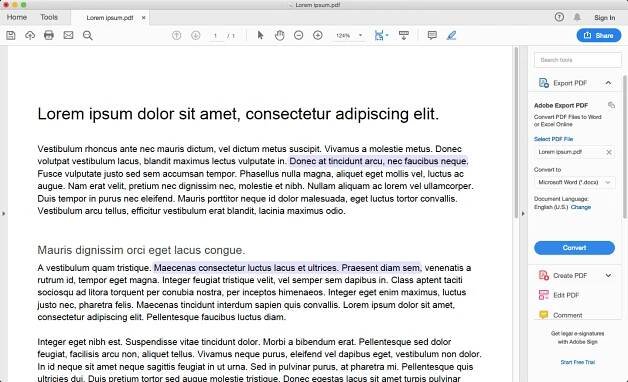Close the Lorem ipsum.pdf tab
The width and height of the screenshot is (628, 382).
143,18
